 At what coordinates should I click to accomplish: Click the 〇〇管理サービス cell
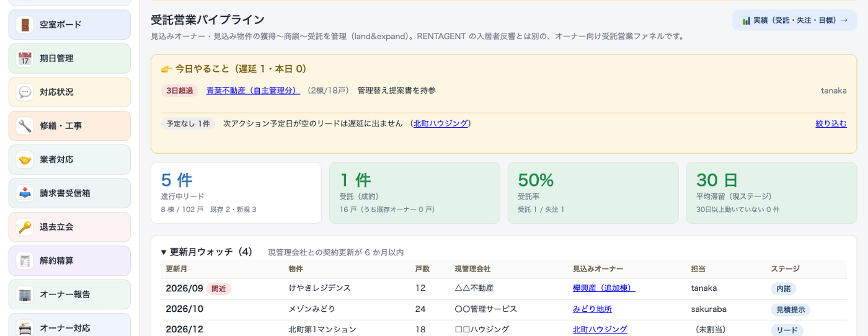tap(485, 309)
